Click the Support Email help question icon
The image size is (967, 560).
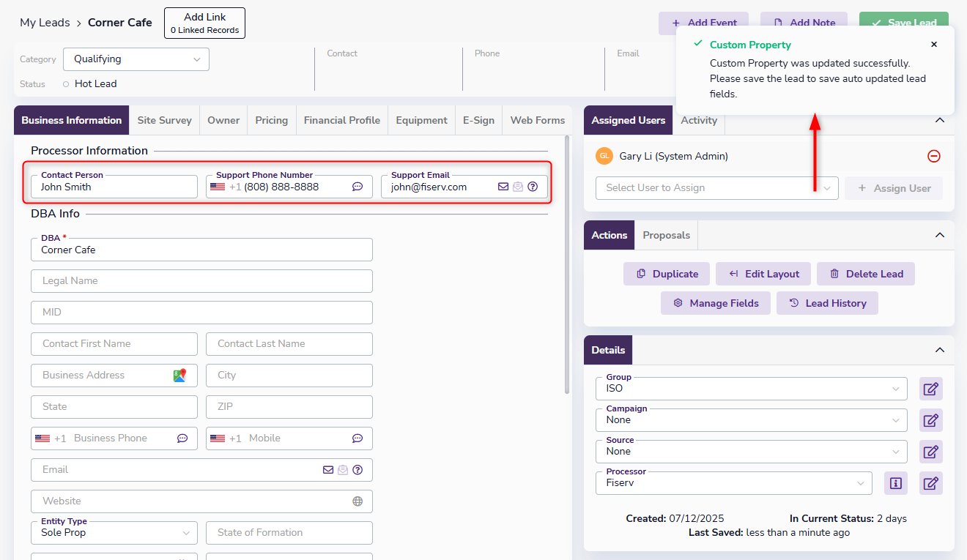533,187
